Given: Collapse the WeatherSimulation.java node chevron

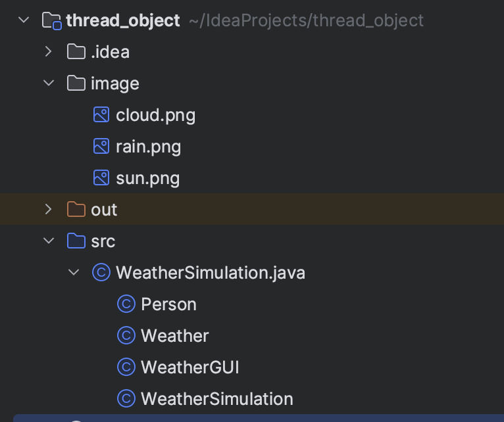Looking at the screenshot, I should pos(74,273).
